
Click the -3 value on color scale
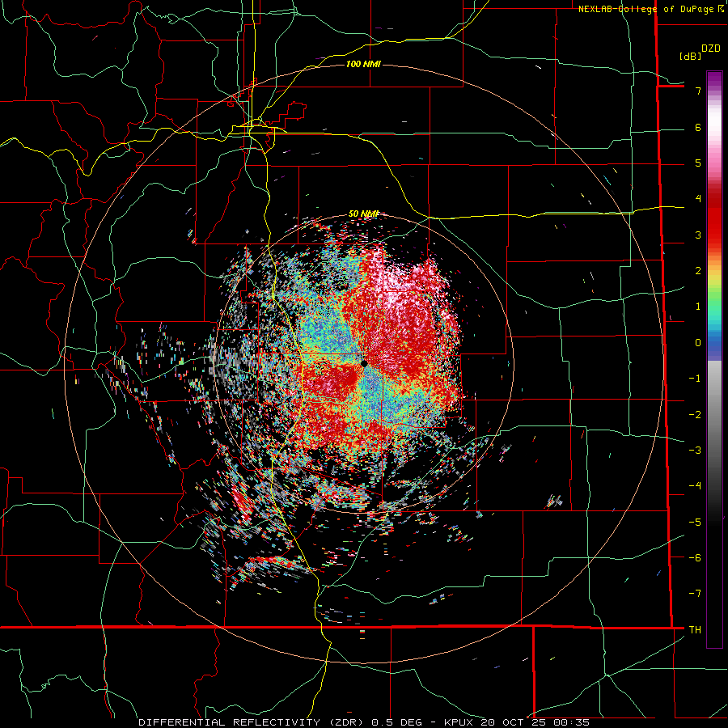click(695, 451)
